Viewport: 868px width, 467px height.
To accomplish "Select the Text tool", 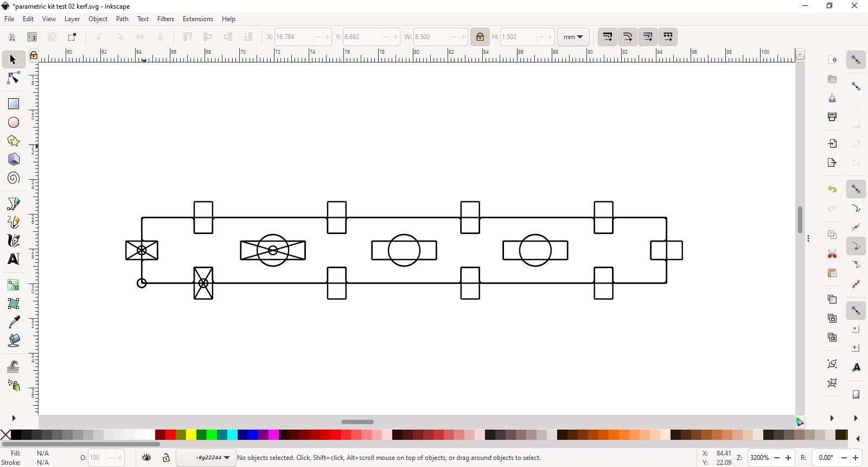I will tap(14, 259).
